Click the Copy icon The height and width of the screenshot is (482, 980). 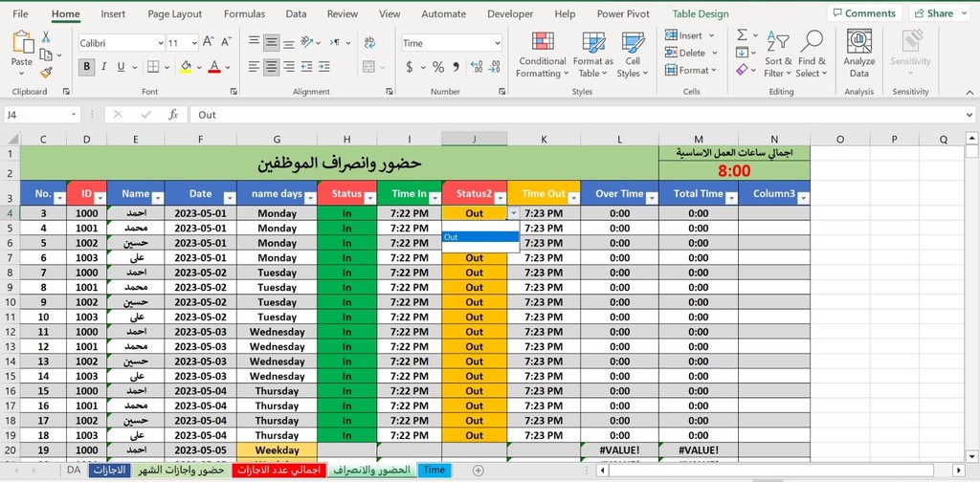(x=46, y=55)
